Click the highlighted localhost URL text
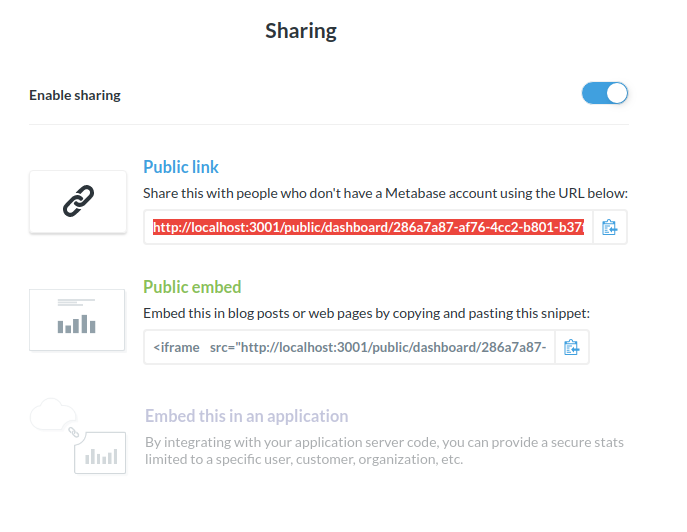Viewport: 687px width, 532px height. tap(368, 227)
